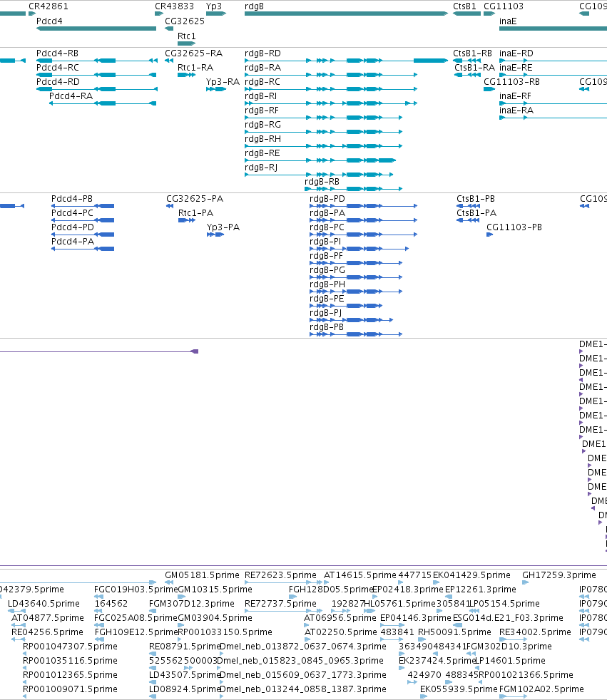
Task: Select the rdgB-RJ transcript label
Action: click(x=261, y=168)
